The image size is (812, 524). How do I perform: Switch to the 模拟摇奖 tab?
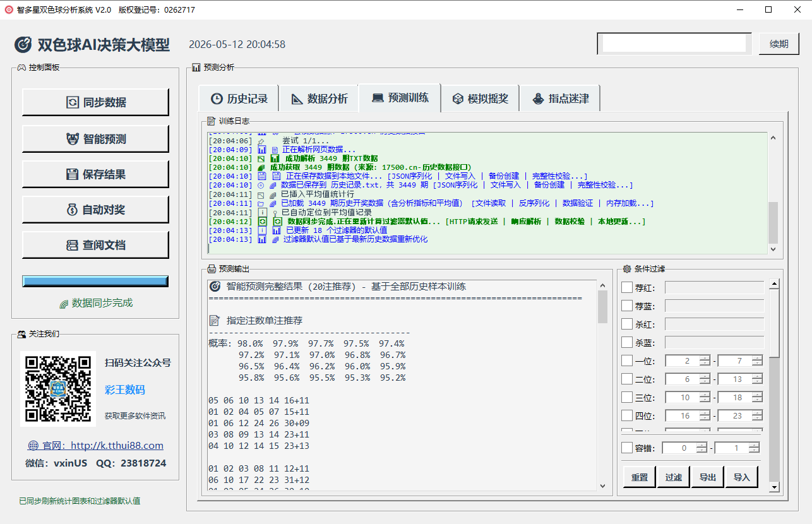click(x=480, y=98)
